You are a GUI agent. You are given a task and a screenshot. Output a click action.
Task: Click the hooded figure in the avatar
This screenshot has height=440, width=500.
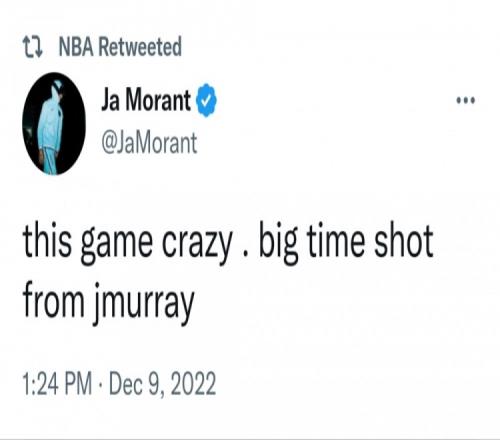click(51, 127)
